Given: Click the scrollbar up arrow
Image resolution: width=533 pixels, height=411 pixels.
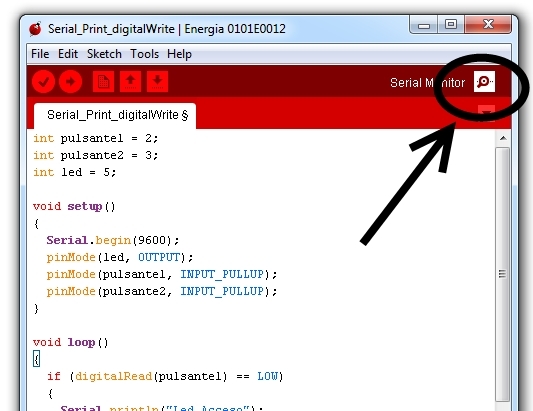Looking at the screenshot, I should coord(503,138).
